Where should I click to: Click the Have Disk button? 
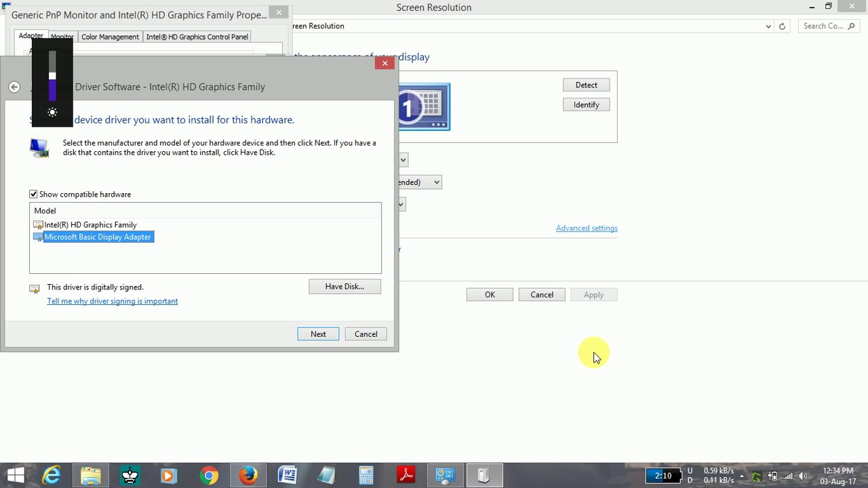(344, 287)
